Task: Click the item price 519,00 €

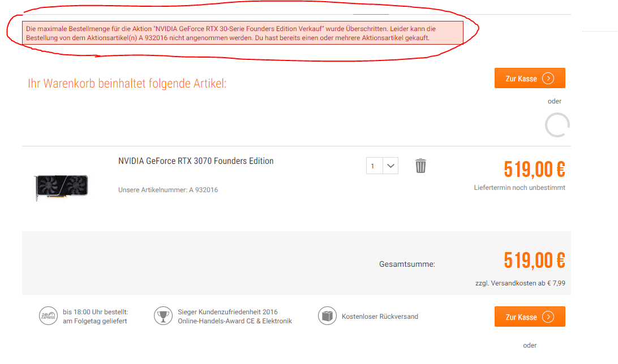Action: pyautogui.click(x=534, y=170)
